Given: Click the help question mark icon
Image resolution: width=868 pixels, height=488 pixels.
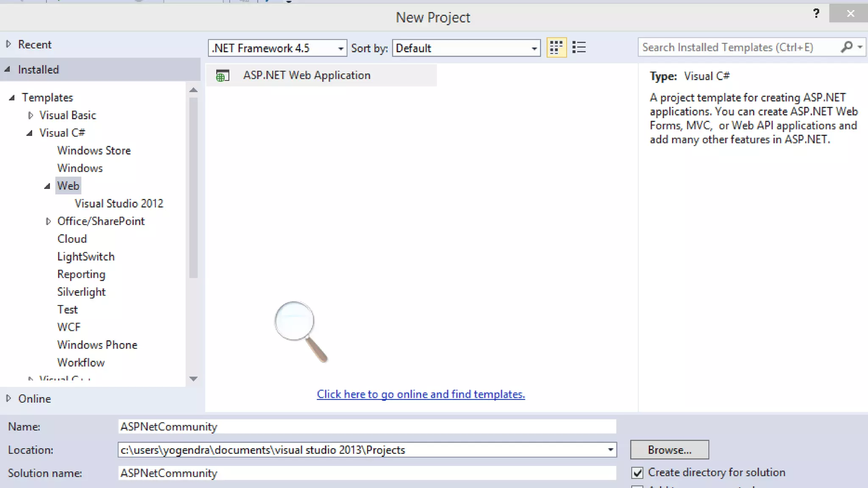Looking at the screenshot, I should pos(816,14).
